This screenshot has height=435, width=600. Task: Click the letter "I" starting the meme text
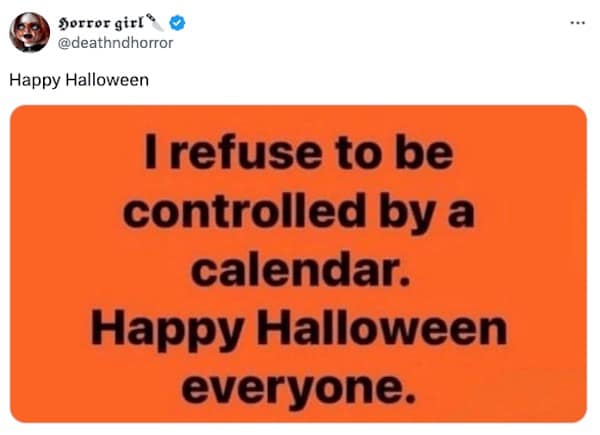(147, 154)
